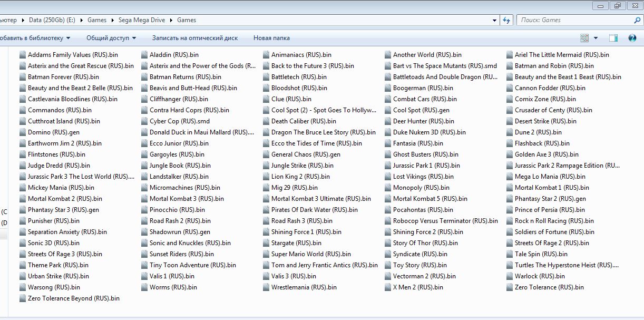Select Aladdin (RUS).bin file icon
The width and height of the screenshot is (644, 320).
click(145, 55)
